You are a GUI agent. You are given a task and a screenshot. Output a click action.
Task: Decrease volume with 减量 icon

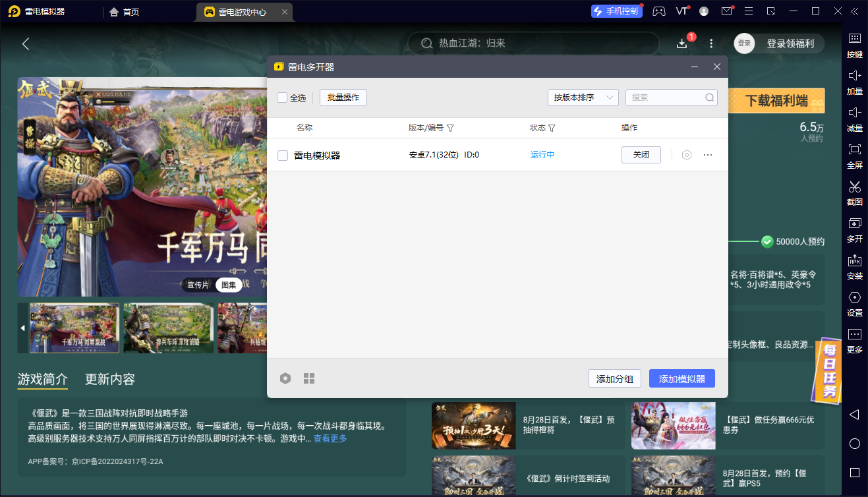point(854,118)
